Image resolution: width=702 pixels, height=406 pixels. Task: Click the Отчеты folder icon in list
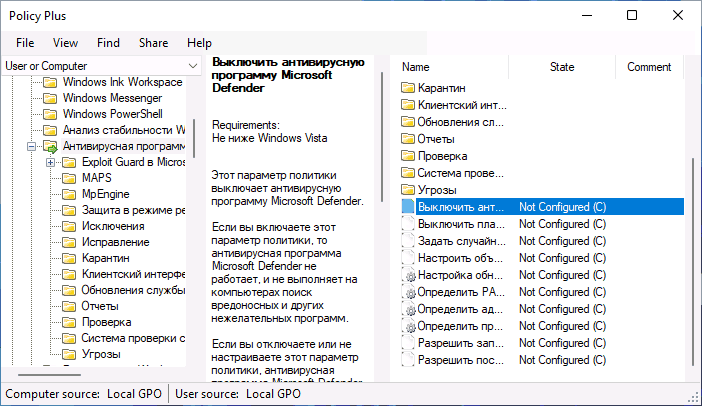(x=408, y=139)
